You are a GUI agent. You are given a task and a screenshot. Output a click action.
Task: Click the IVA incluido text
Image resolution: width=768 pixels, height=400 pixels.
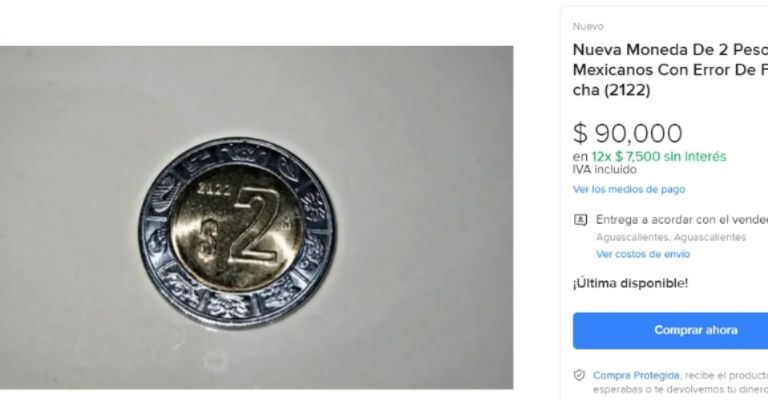point(604,169)
